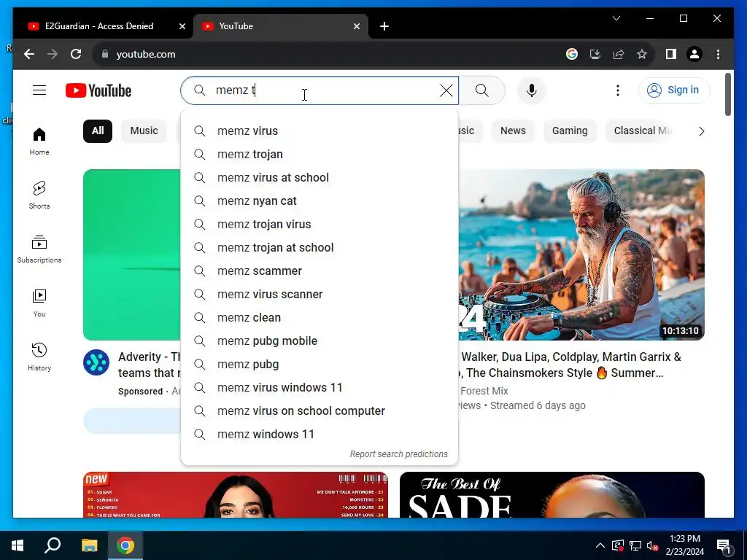This screenshot has width=747, height=560.
Task: Open the Chrome profile avatar menu
Action: [x=694, y=54]
